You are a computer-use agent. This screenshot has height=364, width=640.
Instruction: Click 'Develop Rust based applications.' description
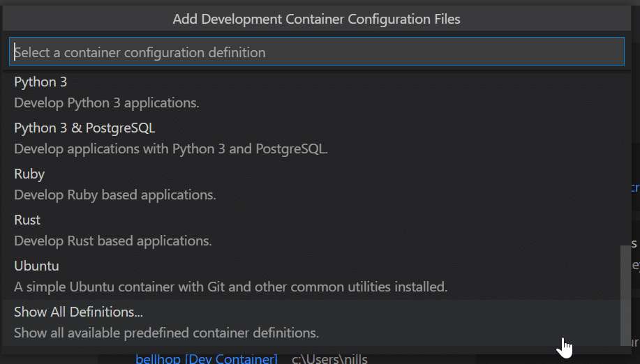[x=112, y=241]
